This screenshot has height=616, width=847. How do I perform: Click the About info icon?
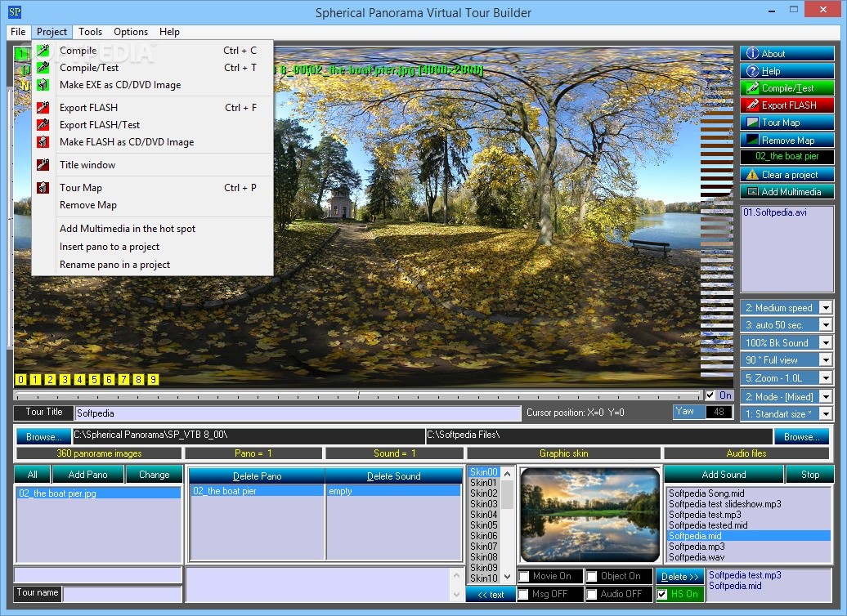(752, 53)
